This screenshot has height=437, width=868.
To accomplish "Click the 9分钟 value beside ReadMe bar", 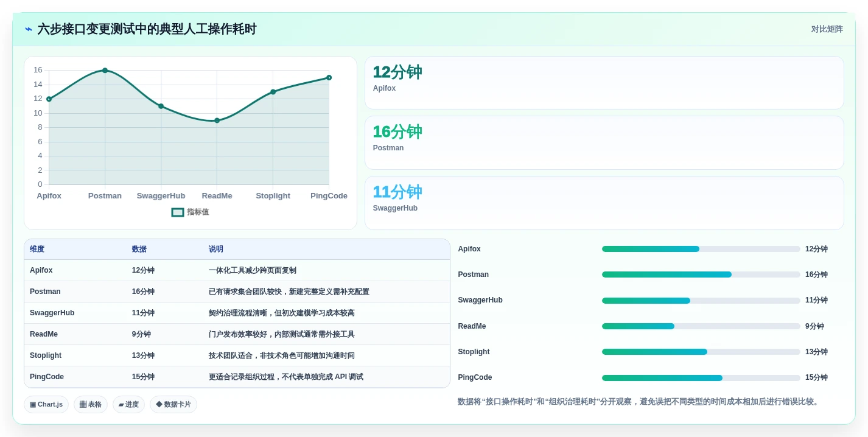I will 814,326.
